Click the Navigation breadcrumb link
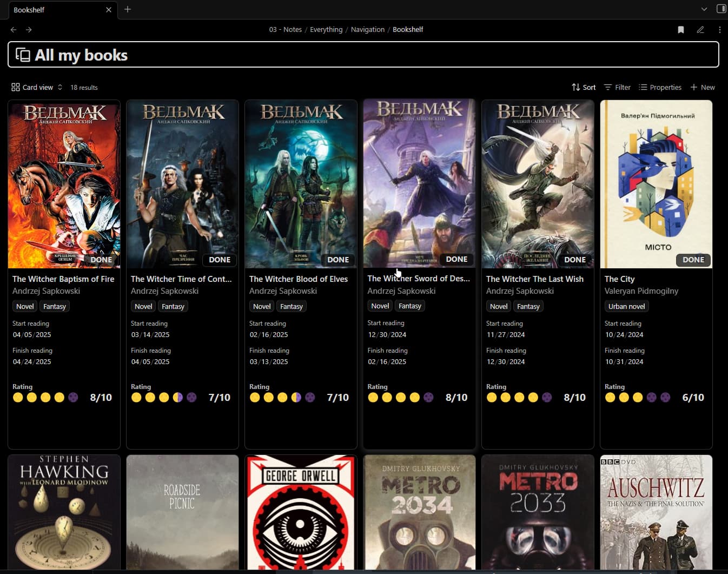The height and width of the screenshot is (574, 728). point(367,30)
